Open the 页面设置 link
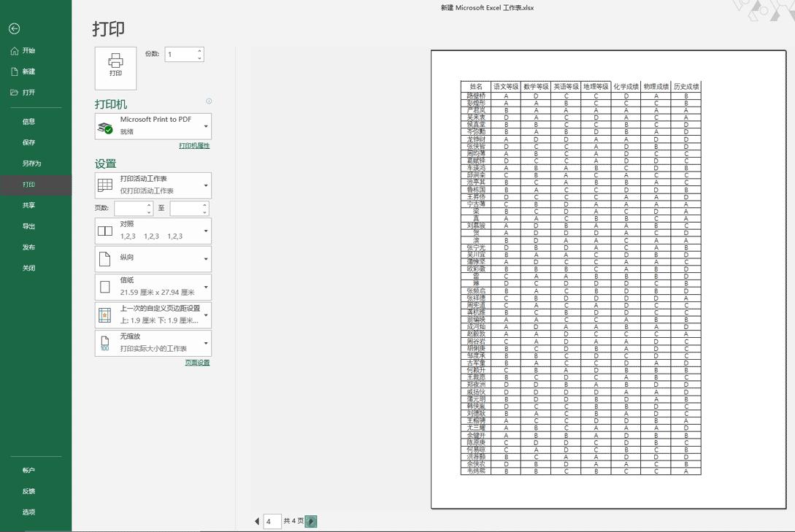795x532 pixels. (197, 363)
